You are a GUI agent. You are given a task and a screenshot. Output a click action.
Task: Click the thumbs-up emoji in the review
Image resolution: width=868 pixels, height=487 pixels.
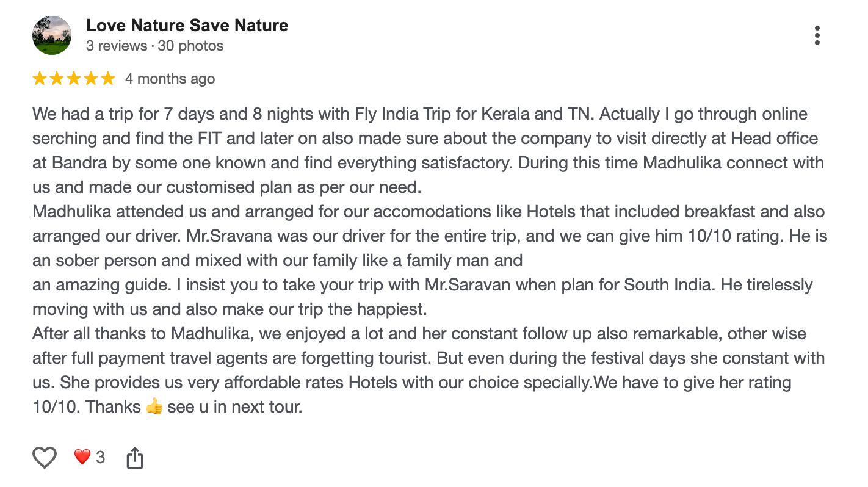pyautogui.click(x=154, y=407)
